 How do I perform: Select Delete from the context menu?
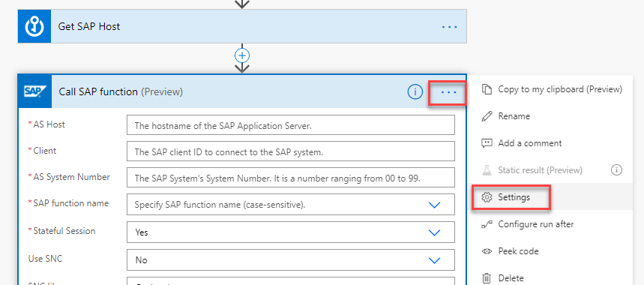[511, 278]
